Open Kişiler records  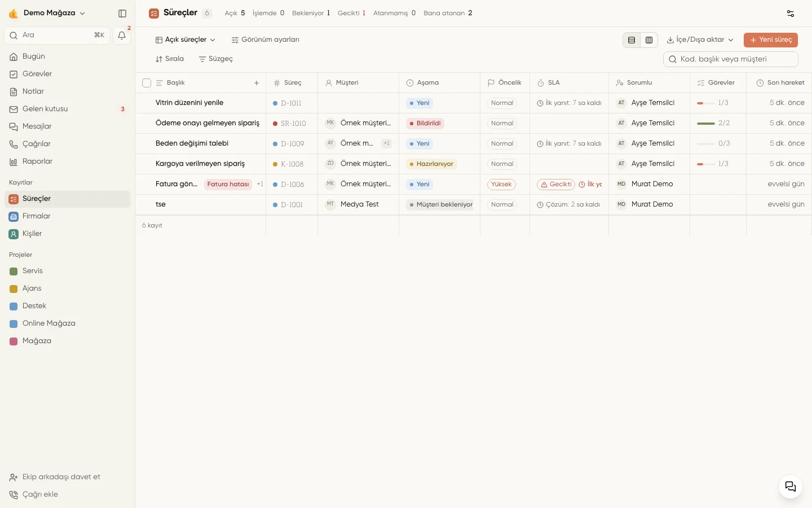68,234
